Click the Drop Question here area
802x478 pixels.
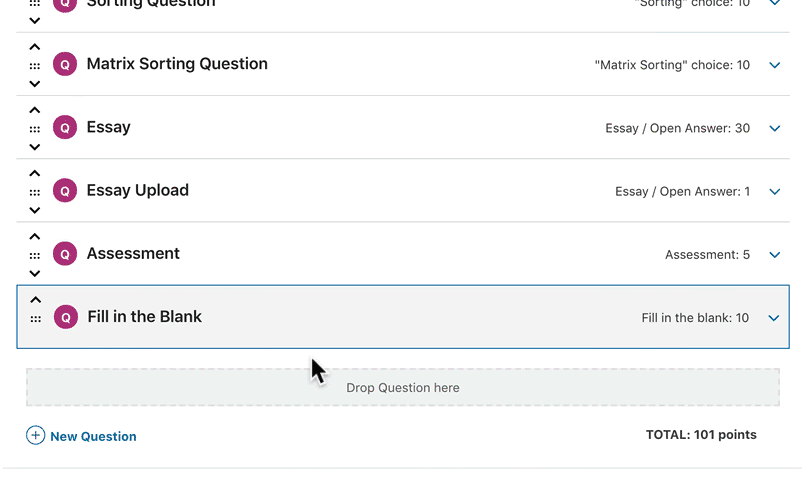coord(402,387)
